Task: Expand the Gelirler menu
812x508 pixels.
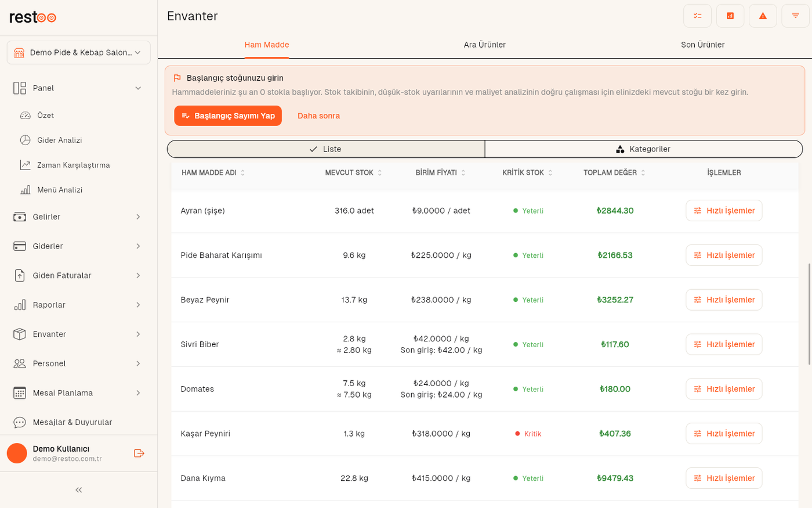Action: point(78,217)
